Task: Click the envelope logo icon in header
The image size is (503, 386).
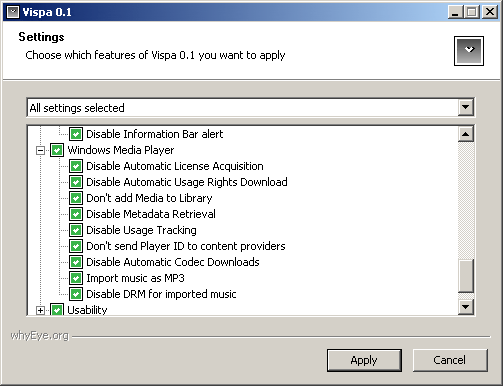Action: [468, 51]
